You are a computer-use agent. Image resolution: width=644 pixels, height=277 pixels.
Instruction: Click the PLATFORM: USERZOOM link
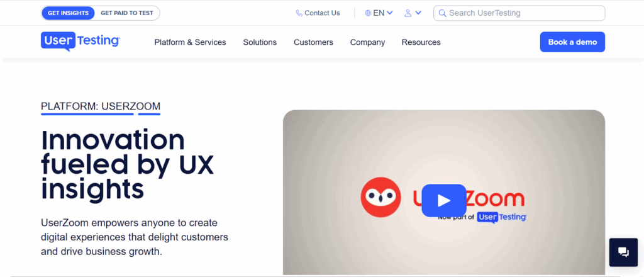[x=101, y=106]
